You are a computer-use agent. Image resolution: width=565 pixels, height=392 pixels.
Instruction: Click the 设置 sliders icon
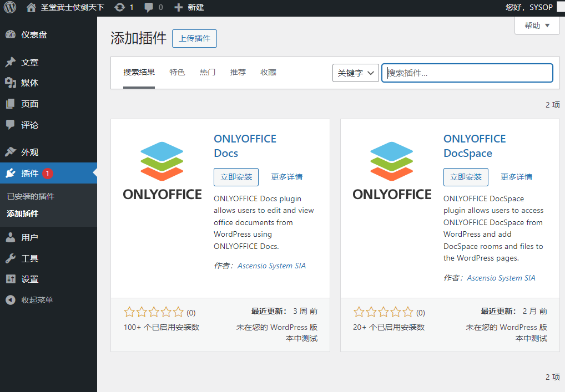[11, 279]
